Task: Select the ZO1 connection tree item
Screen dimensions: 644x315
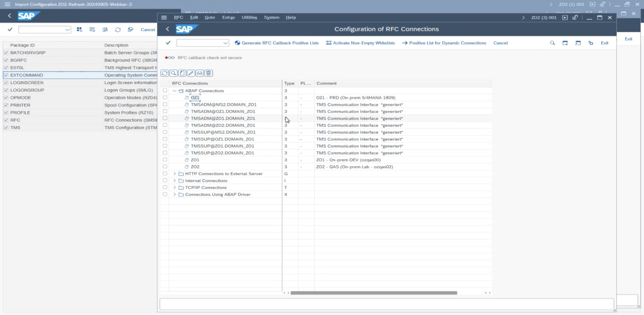Action: click(195, 160)
